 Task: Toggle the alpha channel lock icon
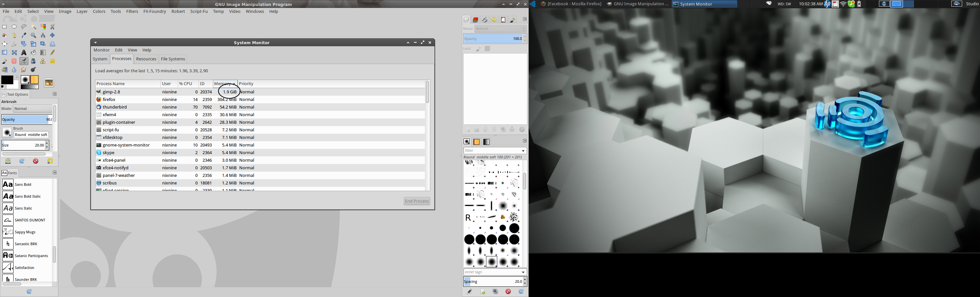point(487,49)
